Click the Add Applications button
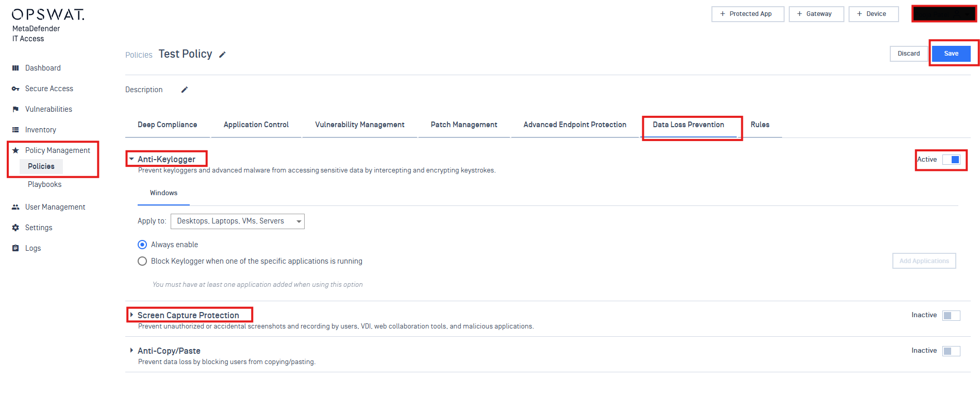 924,261
